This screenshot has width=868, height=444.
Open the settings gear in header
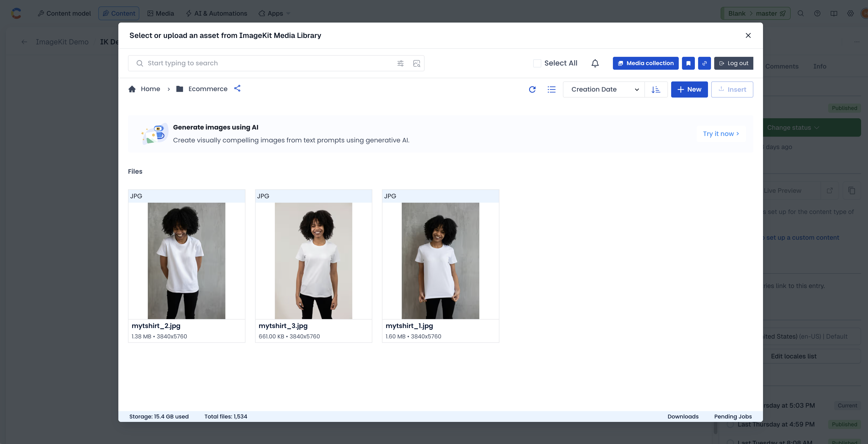click(850, 14)
